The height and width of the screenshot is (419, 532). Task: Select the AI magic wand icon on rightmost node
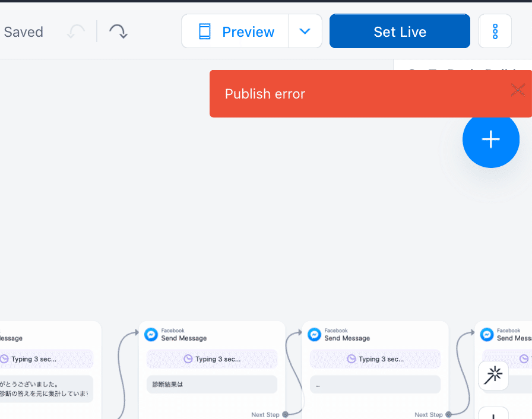point(493,376)
